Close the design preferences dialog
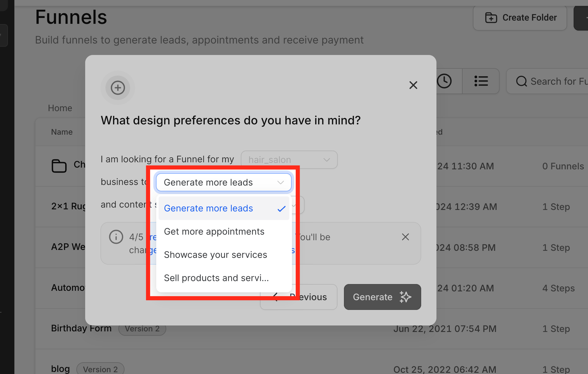This screenshot has width=588, height=374. tap(413, 85)
